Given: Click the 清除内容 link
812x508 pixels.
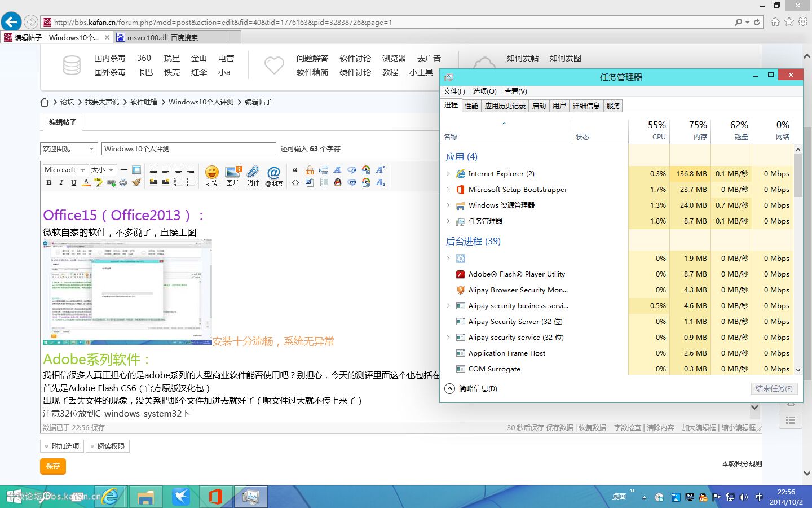Looking at the screenshot, I should pos(660,428).
